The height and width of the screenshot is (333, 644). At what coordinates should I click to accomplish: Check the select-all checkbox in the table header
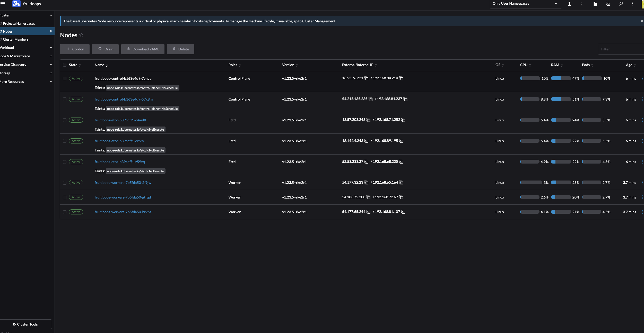pyautogui.click(x=65, y=65)
